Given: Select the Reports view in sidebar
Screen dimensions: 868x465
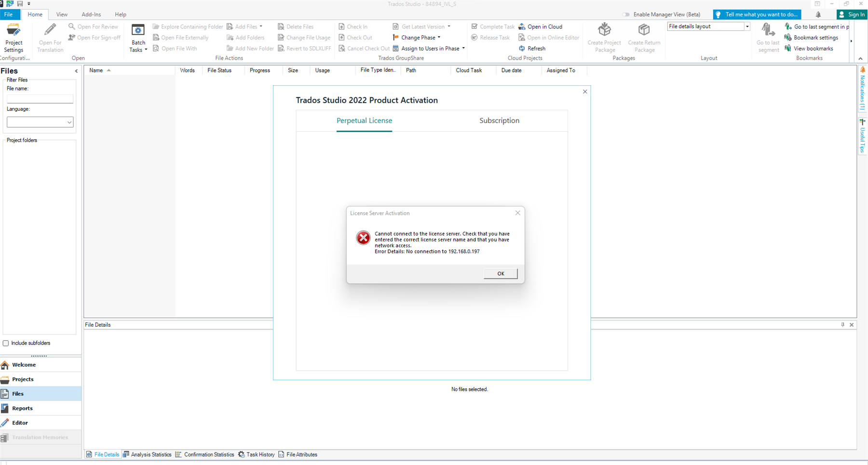Looking at the screenshot, I should tap(22, 408).
